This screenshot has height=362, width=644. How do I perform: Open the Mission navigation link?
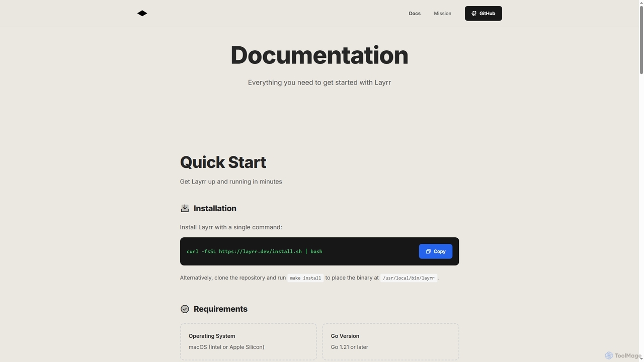pos(443,14)
